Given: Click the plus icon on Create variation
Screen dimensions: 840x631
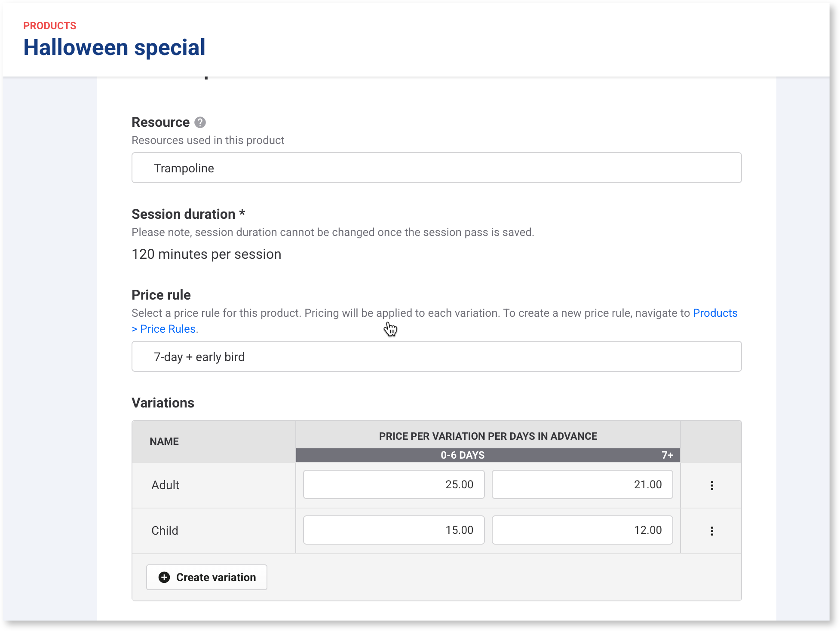Looking at the screenshot, I should point(164,577).
